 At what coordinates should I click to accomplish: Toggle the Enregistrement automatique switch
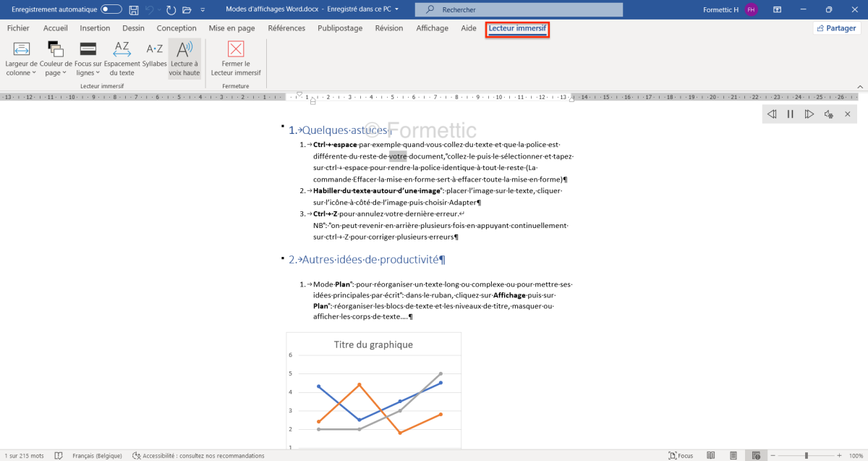click(x=111, y=9)
